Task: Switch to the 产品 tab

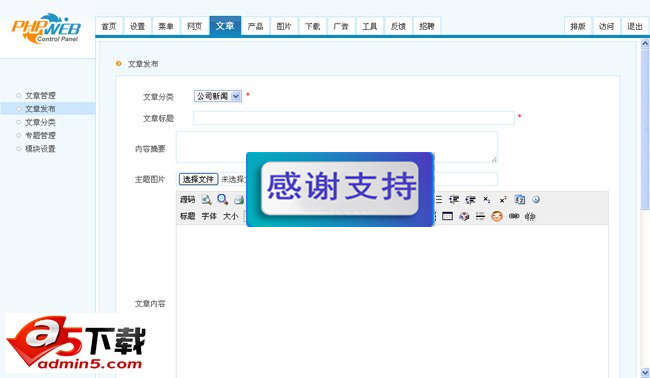Action: [x=255, y=26]
